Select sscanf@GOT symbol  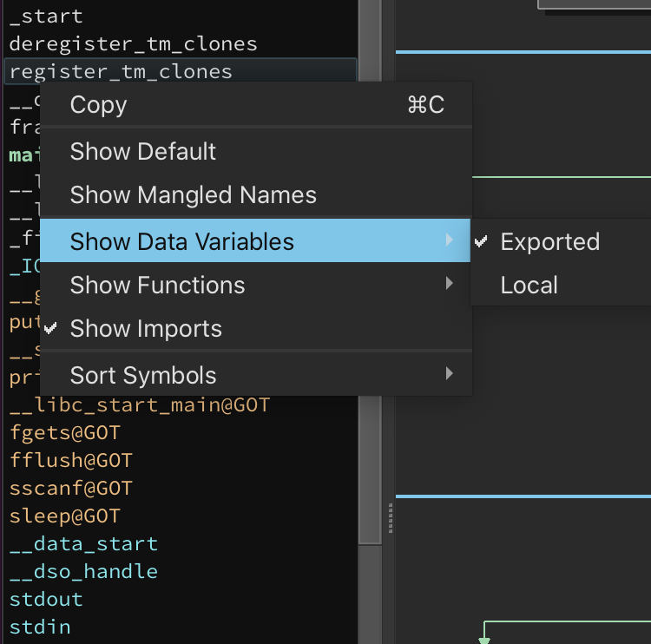coord(70,489)
